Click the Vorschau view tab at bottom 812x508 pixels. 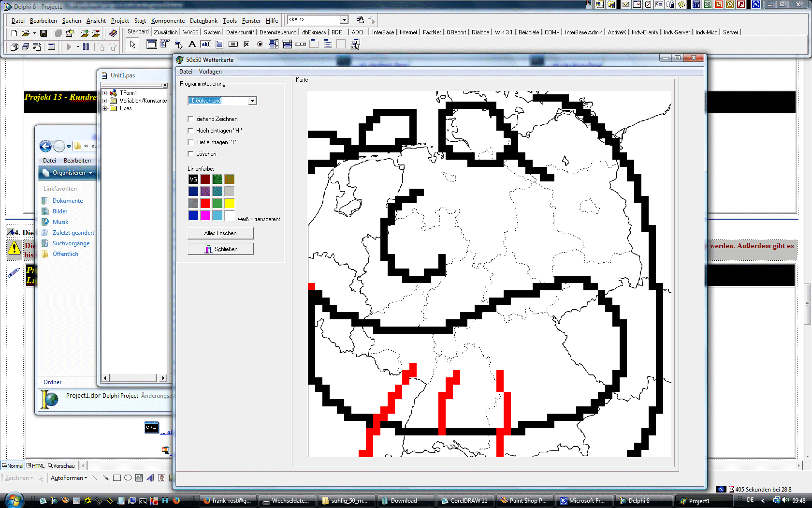pyautogui.click(x=61, y=466)
